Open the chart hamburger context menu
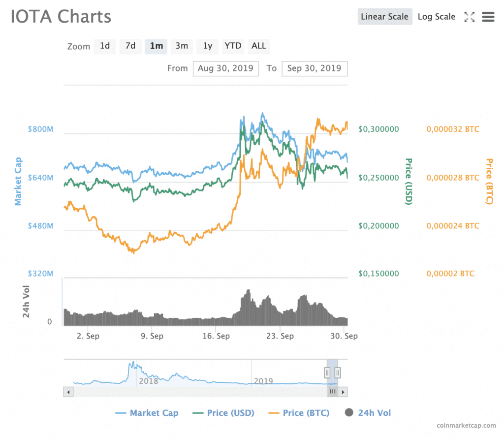The width and height of the screenshot is (504, 438). click(x=488, y=17)
